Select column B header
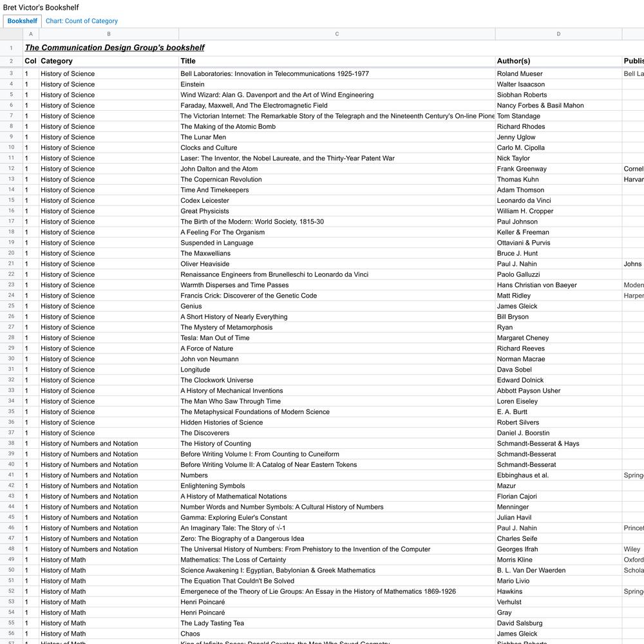Screen dimensions: 644x644 point(109,34)
